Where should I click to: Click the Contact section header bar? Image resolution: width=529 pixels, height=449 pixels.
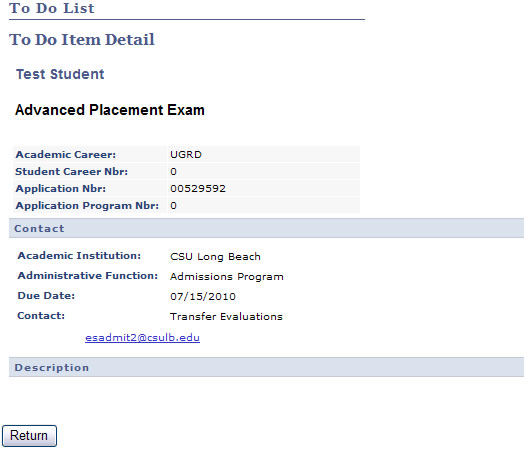[x=266, y=228]
